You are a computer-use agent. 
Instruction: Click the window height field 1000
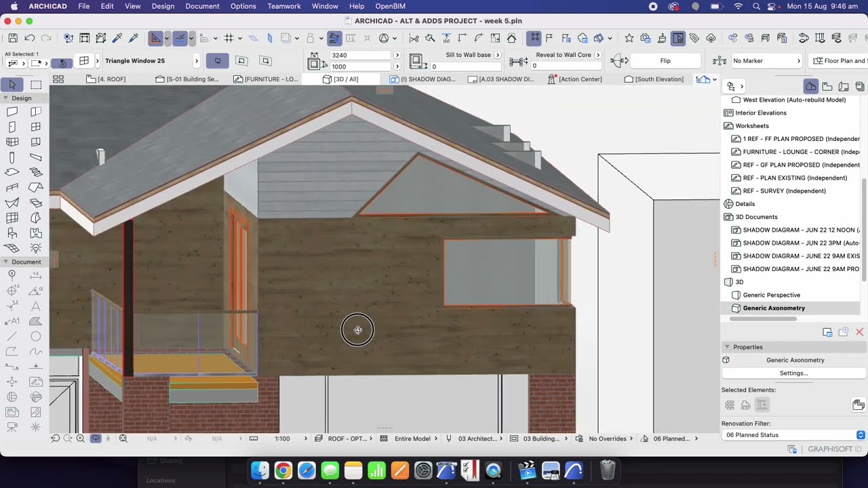point(360,66)
